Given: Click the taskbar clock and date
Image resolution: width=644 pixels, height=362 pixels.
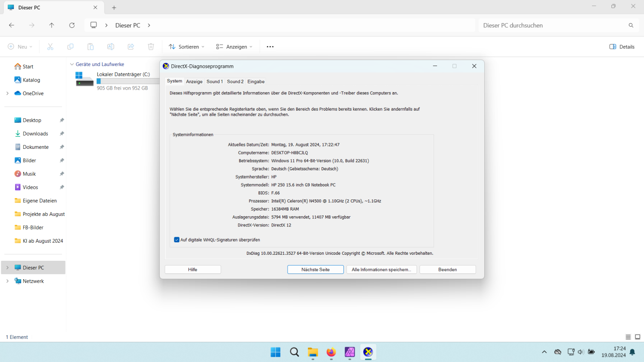Looking at the screenshot, I should [614, 352].
